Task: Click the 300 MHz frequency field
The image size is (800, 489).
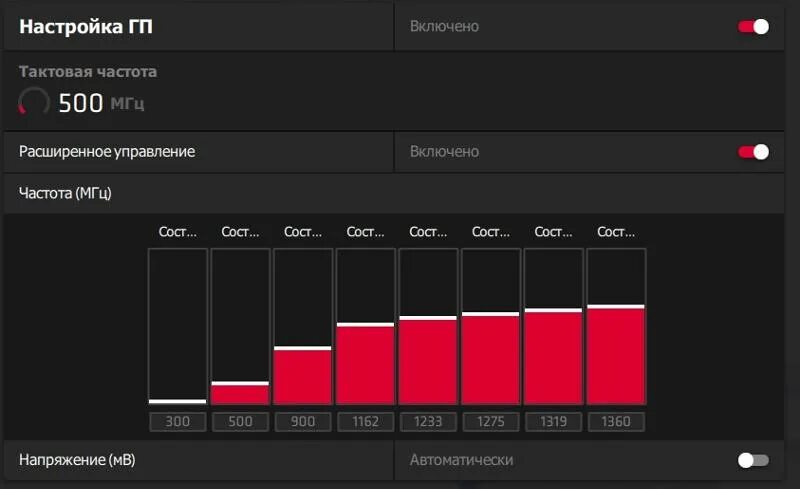Action: click(178, 422)
